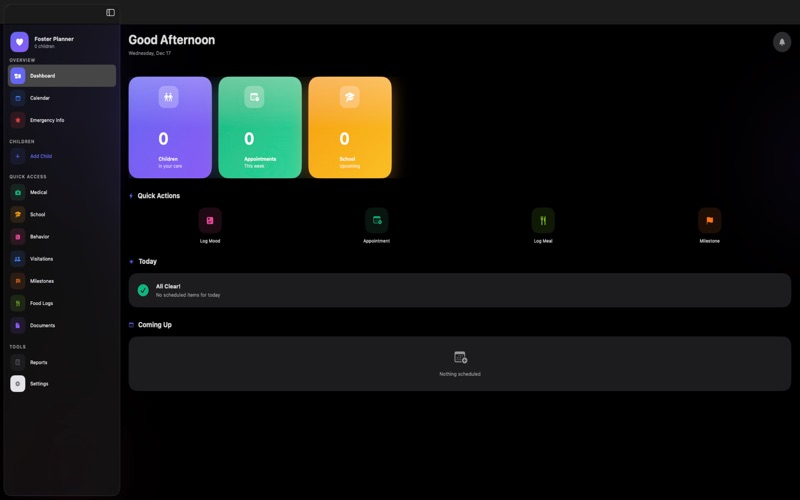The height and width of the screenshot is (500, 800).
Task: Open the Medical section icon
Action: coord(18,192)
